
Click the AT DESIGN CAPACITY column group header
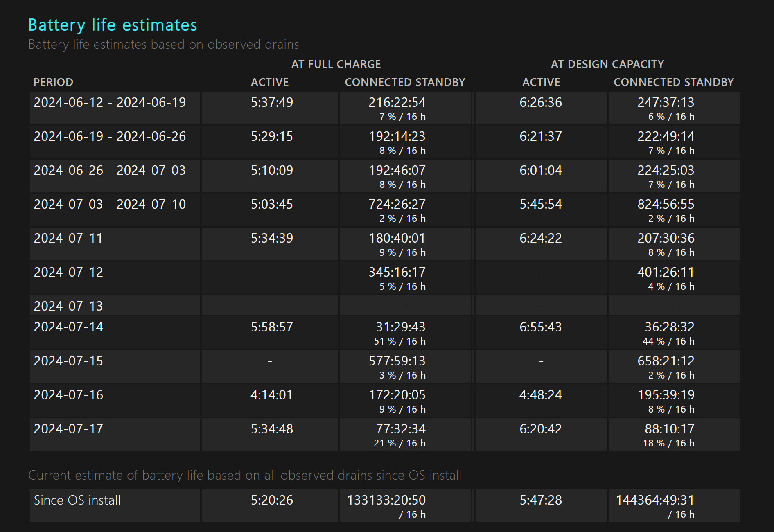[x=607, y=64]
